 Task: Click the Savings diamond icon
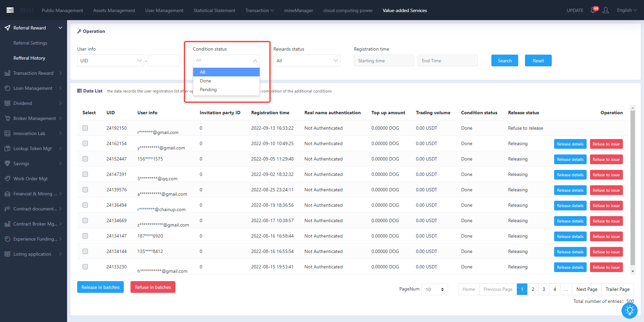click(7, 164)
